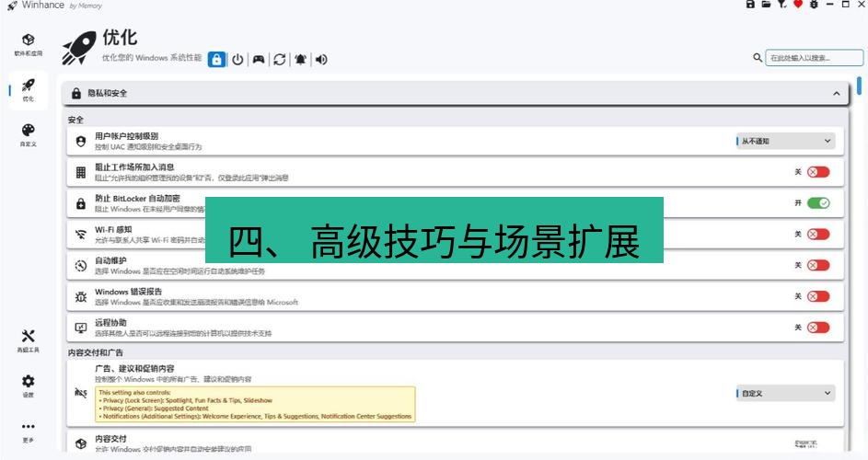Click the update refresh arrows icon
The height and width of the screenshot is (460, 868).
tap(280, 59)
